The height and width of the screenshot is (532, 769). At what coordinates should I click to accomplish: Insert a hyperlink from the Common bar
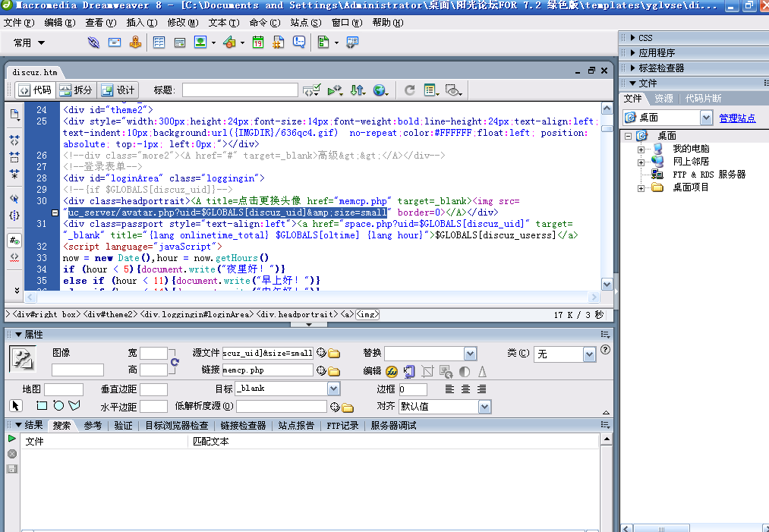click(x=93, y=42)
